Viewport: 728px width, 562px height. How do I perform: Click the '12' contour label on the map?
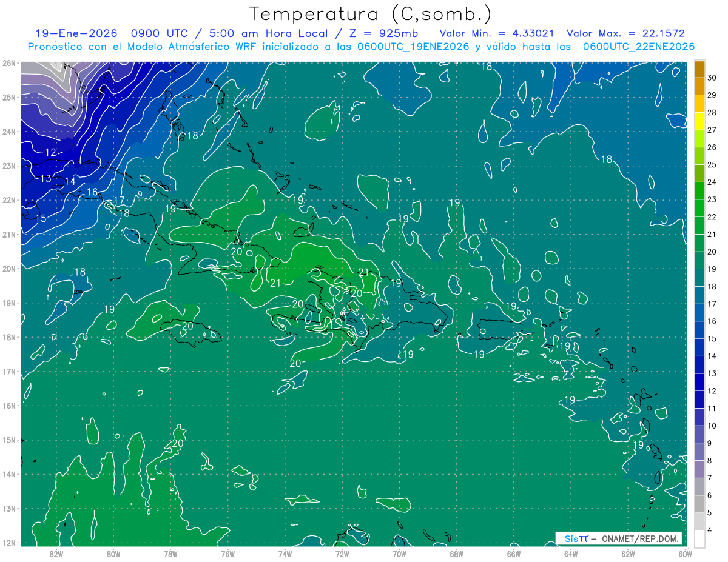[50, 152]
